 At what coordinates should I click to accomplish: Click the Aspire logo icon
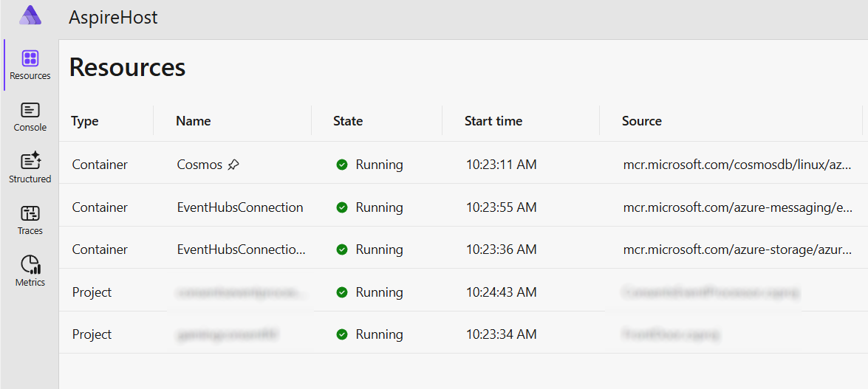pos(30,16)
